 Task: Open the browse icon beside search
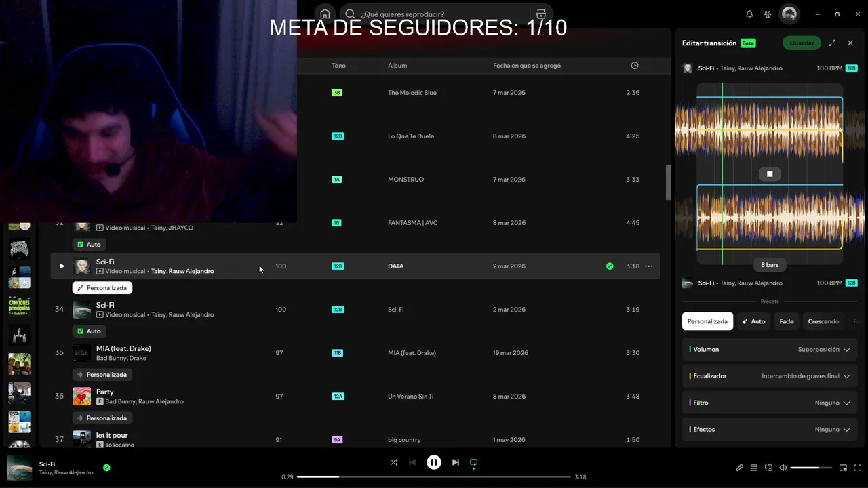click(540, 14)
